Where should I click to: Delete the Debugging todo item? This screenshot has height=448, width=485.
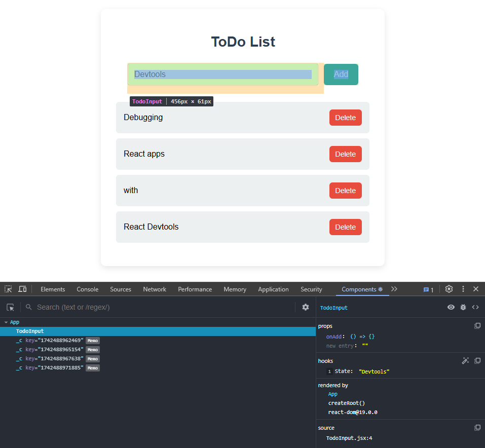click(345, 117)
